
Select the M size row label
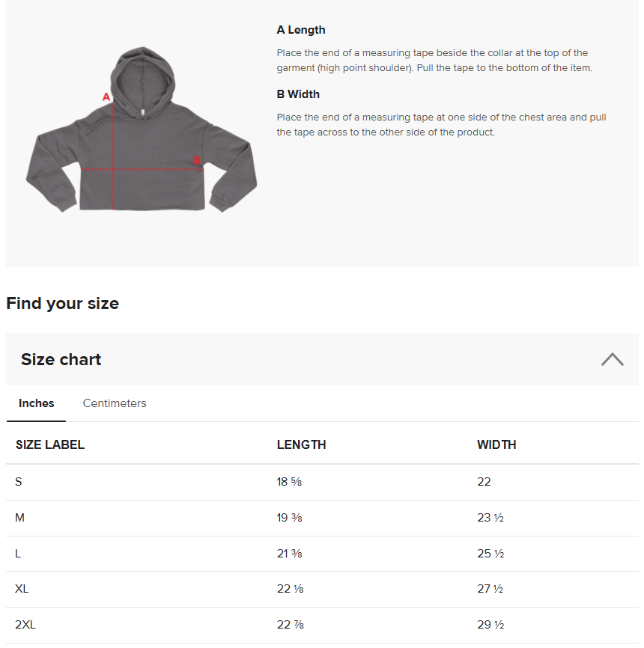19,518
